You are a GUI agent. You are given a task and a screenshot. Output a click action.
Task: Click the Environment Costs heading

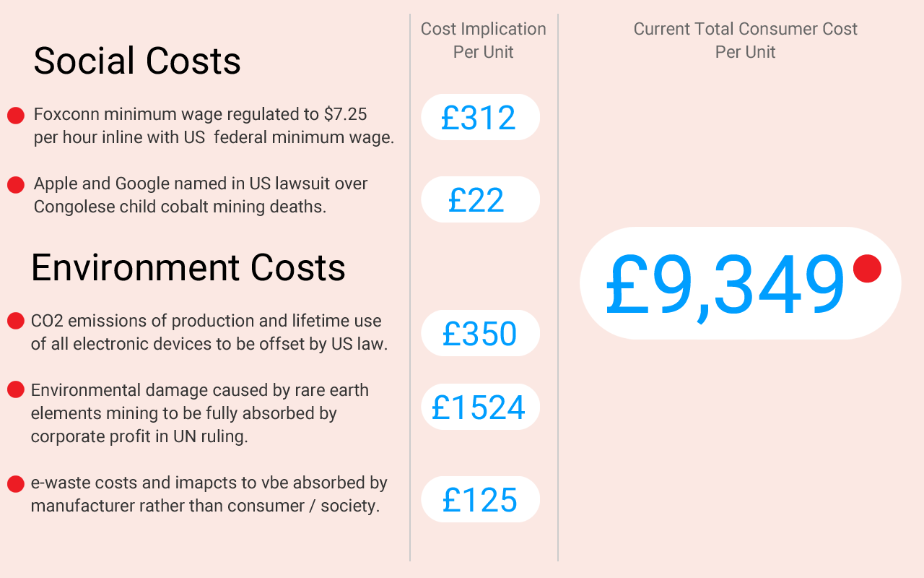click(188, 267)
